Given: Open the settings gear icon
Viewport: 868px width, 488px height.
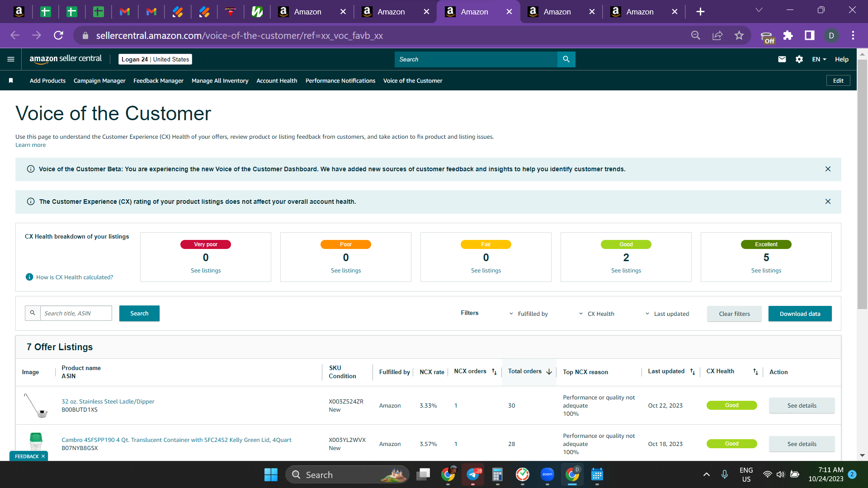Looking at the screenshot, I should pyautogui.click(x=799, y=59).
